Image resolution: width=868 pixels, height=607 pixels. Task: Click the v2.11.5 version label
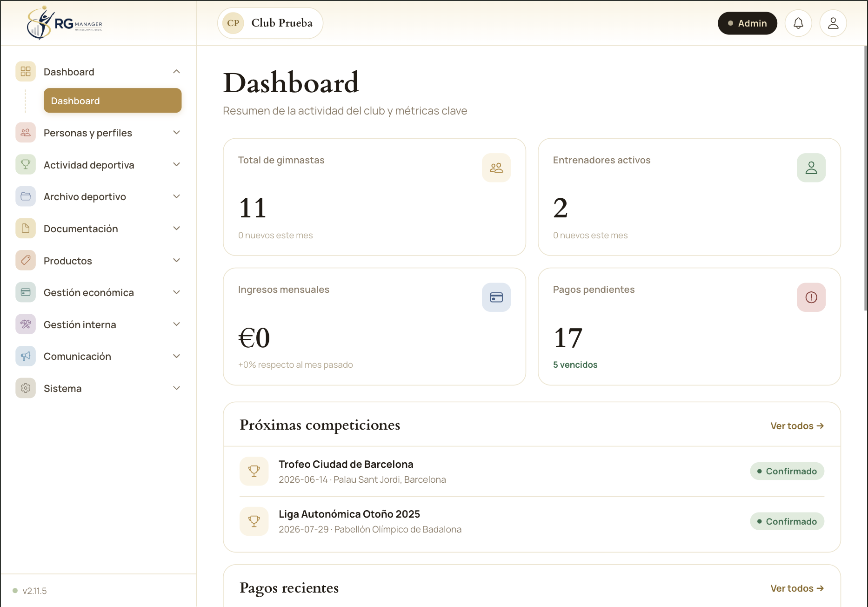point(35,591)
